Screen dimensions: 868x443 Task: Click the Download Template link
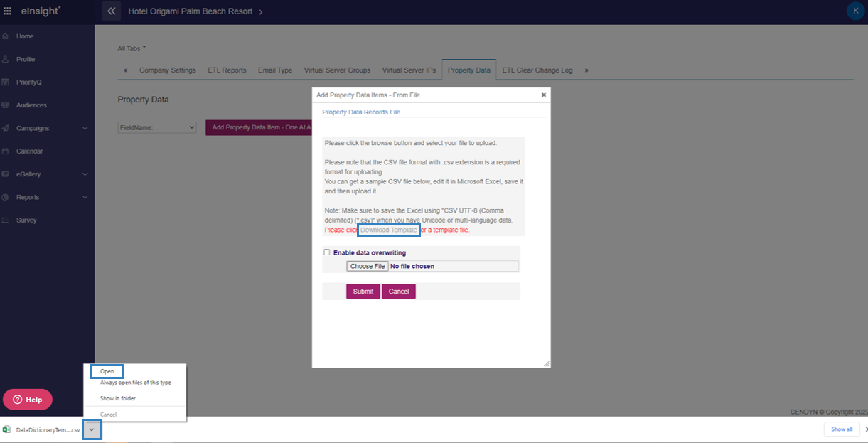388,230
